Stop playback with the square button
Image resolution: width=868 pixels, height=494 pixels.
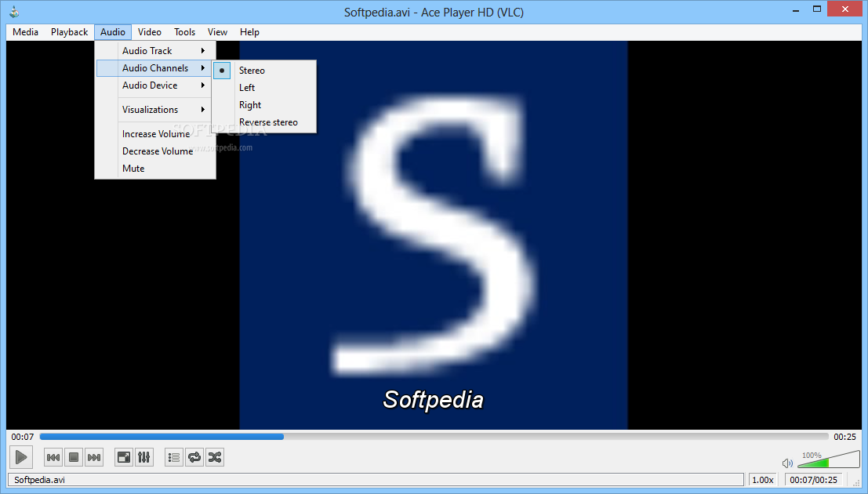tap(74, 457)
